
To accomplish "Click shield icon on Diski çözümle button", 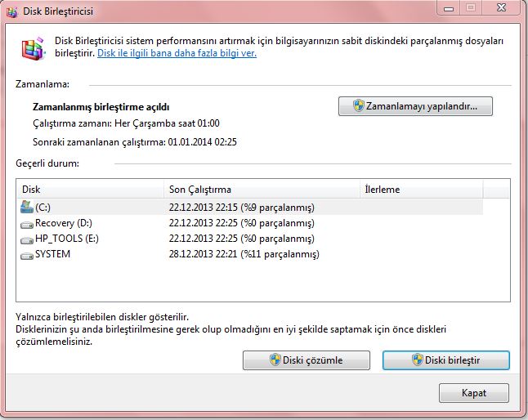I will click(x=275, y=360).
